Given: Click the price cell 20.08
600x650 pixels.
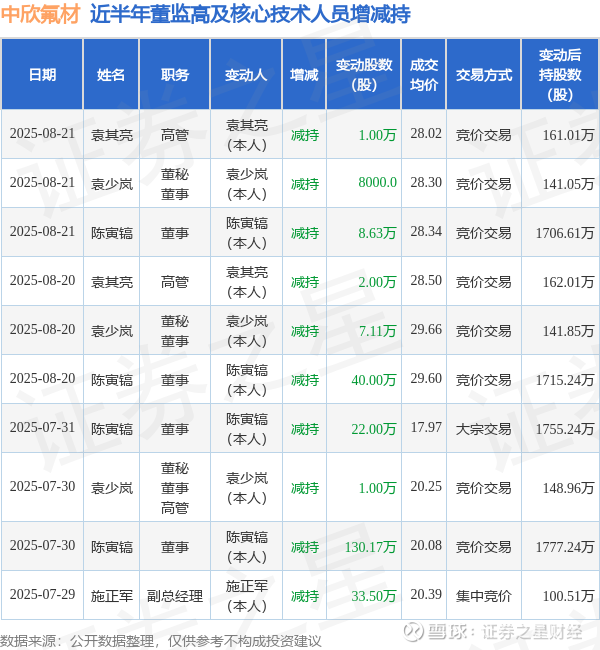Looking at the screenshot, I should [x=426, y=545].
